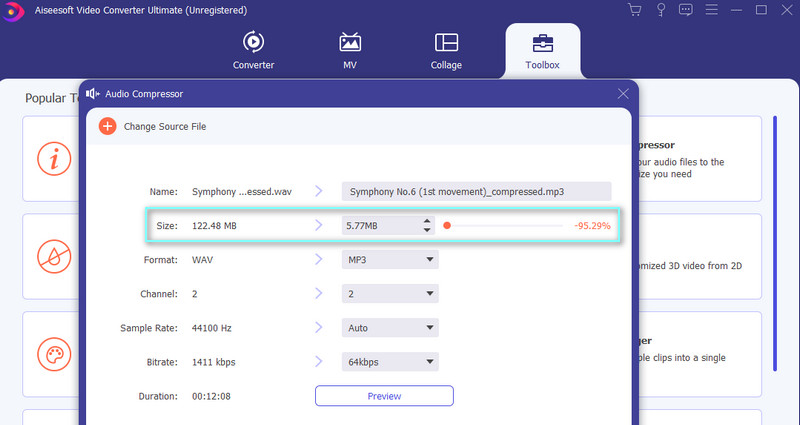
Task: Expand the Sample Rate Auto dropdown
Action: coord(390,327)
